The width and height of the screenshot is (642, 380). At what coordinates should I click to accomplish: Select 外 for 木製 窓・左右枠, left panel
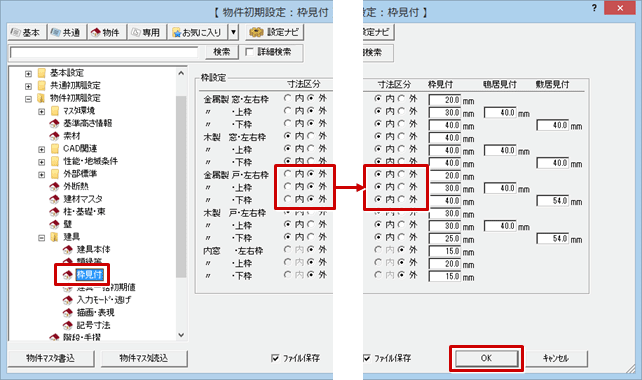click(311, 136)
